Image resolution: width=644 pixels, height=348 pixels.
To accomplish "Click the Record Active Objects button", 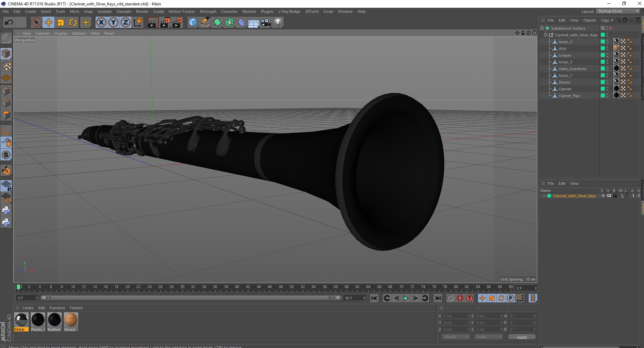I will click(x=450, y=298).
